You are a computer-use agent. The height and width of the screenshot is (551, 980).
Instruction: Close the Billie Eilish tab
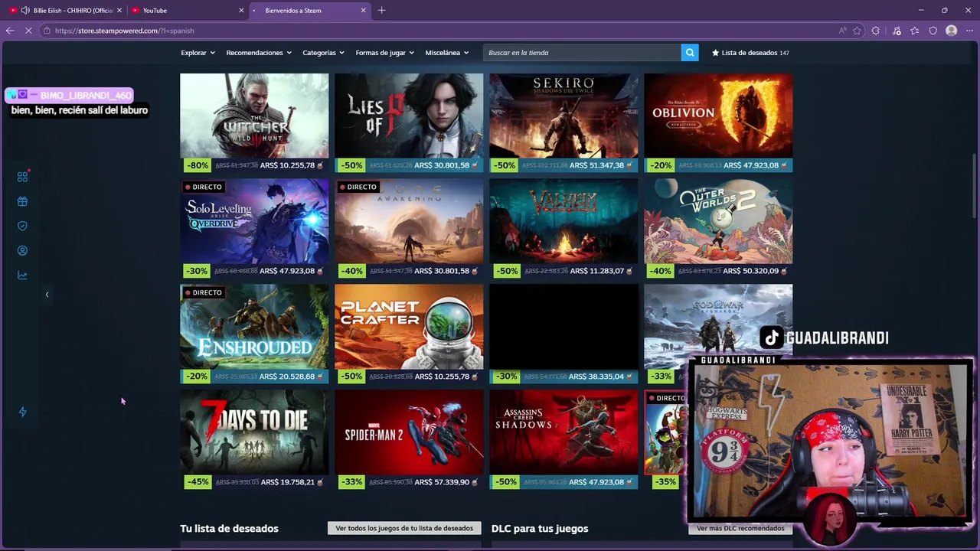[119, 10]
